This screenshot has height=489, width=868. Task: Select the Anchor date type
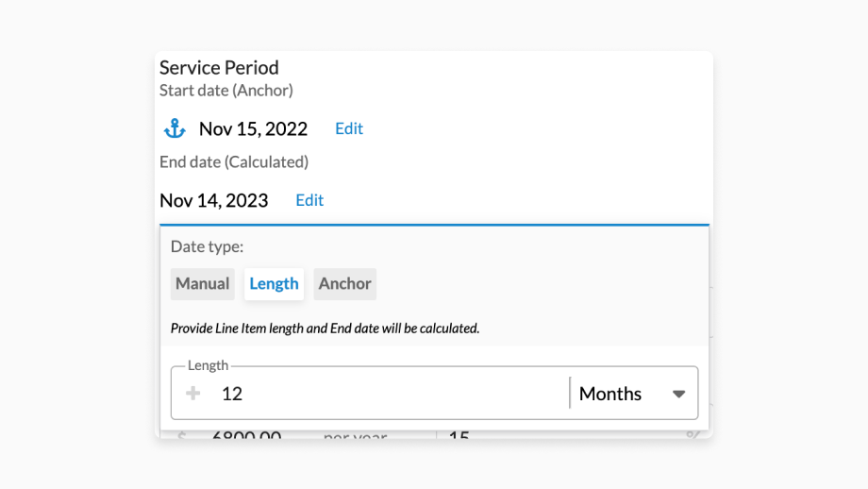tap(344, 283)
